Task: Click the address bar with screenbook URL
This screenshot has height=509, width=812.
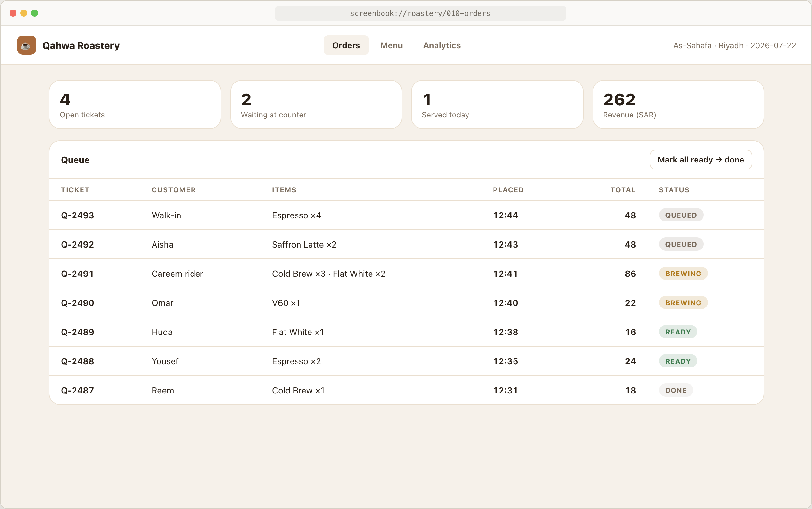Action: pyautogui.click(x=420, y=13)
